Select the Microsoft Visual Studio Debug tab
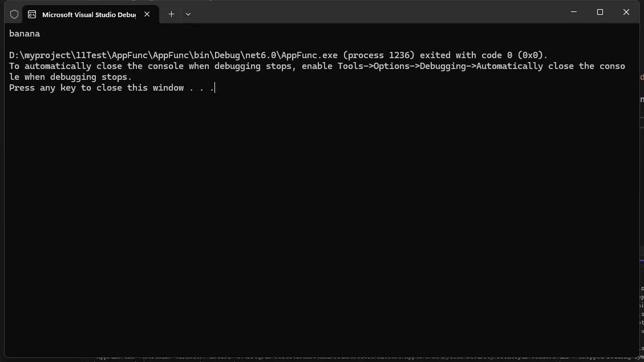The width and height of the screenshot is (644, 362). pos(88,14)
